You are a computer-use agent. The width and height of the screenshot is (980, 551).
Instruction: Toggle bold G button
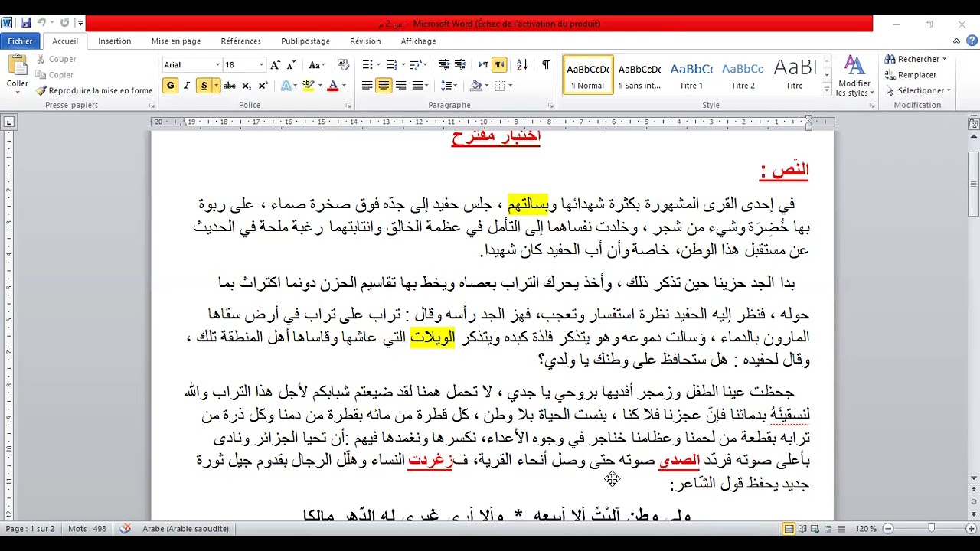click(x=170, y=86)
